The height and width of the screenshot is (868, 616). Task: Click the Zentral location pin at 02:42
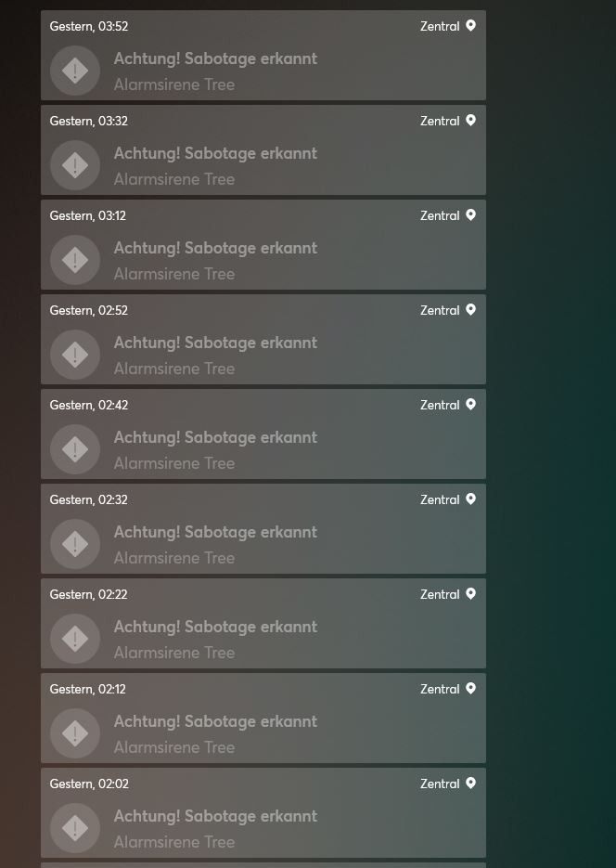(470, 405)
